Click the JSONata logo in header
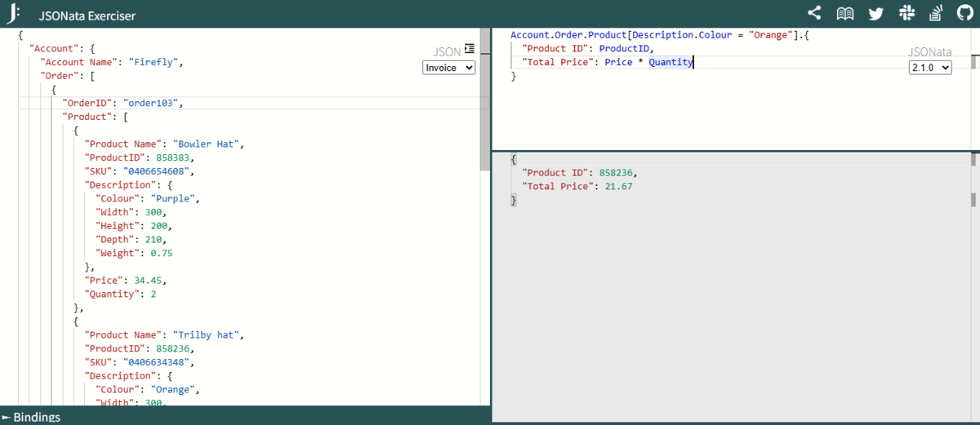 pyautogui.click(x=12, y=14)
